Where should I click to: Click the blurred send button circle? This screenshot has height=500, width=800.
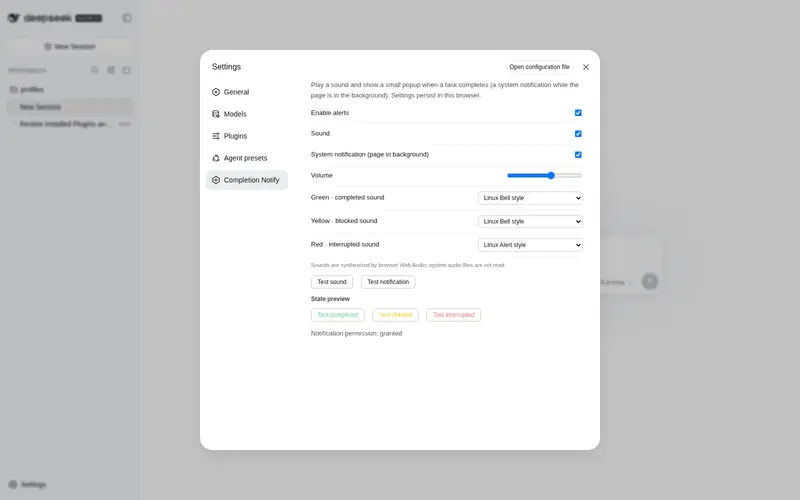[649, 281]
